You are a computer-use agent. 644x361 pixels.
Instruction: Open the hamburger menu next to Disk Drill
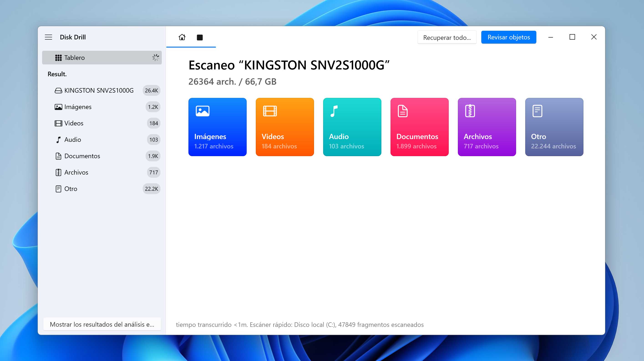[x=48, y=37]
